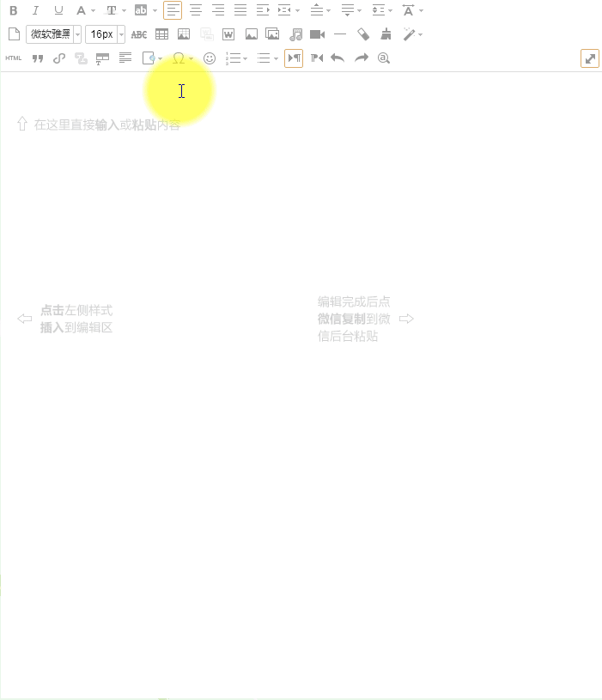
Task: Insert a hyperlink with chain icon
Action: point(59,58)
